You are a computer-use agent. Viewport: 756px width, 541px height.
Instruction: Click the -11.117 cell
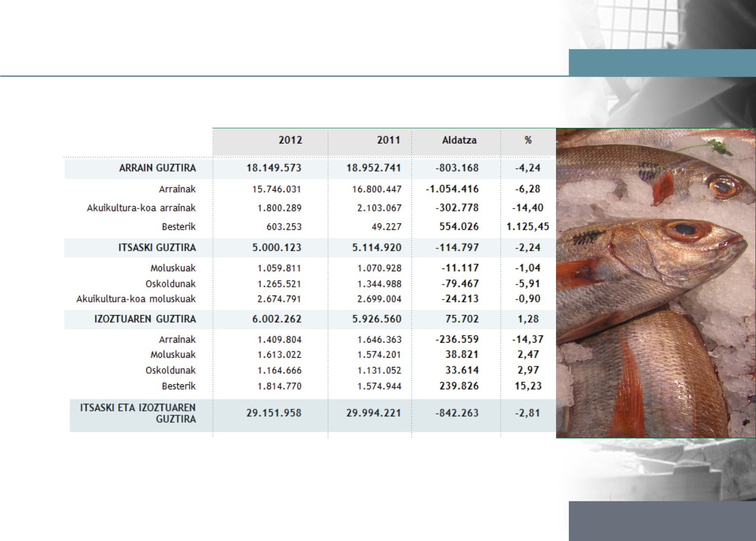point(460,268)
